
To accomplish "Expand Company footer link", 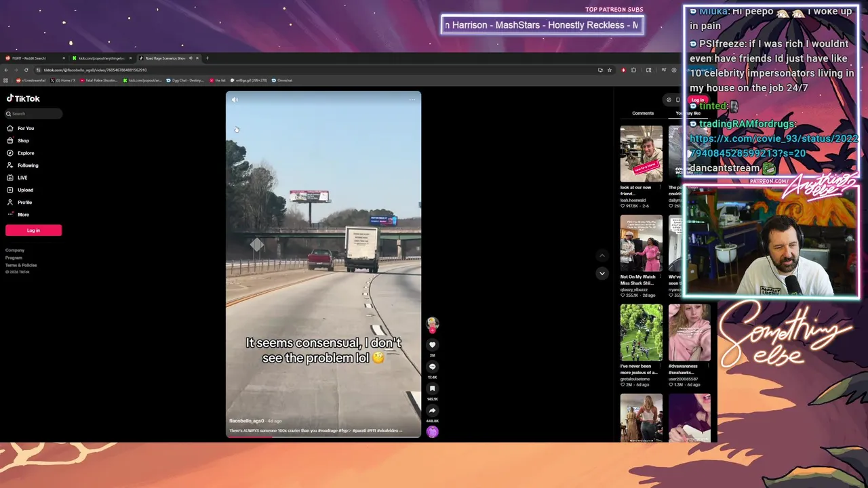I will [15, 250].
